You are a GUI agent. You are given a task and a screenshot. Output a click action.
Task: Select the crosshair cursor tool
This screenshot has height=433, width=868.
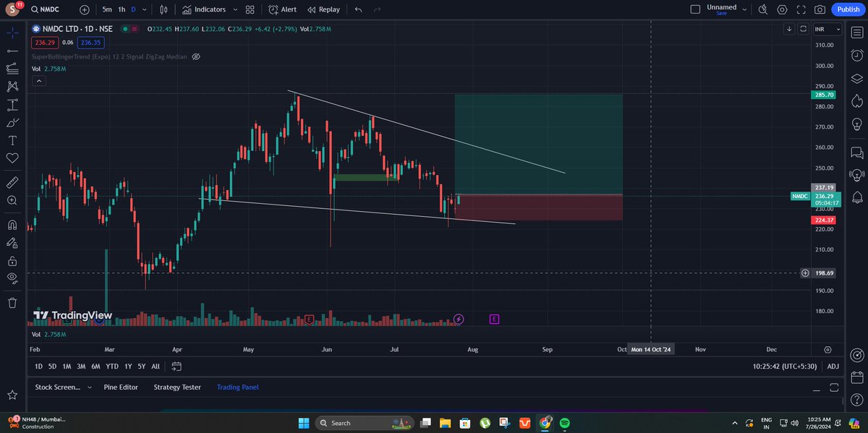[x=12, y=33]
